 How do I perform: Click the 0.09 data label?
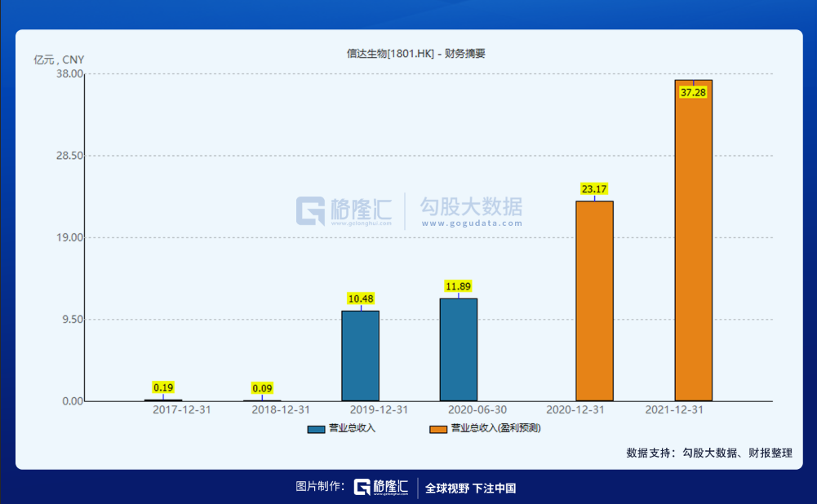tap(262, 388)
